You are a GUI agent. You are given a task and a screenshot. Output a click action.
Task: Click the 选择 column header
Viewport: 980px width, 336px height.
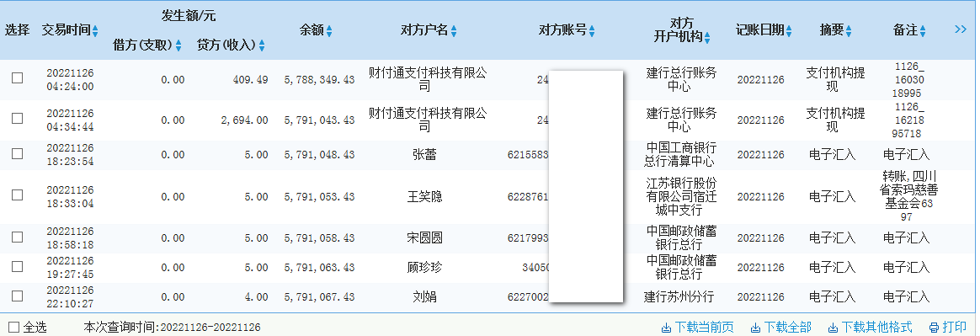(18, 30)
